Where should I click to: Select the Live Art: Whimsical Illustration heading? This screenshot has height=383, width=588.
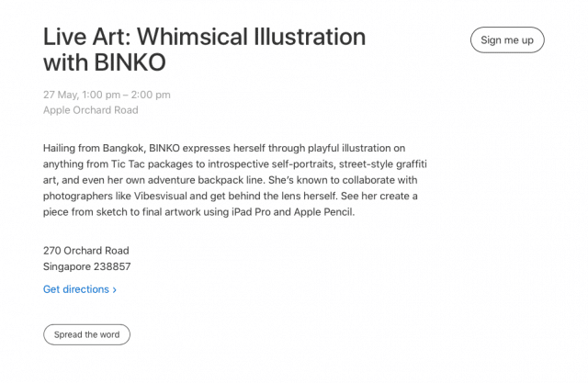coord(204,37)
